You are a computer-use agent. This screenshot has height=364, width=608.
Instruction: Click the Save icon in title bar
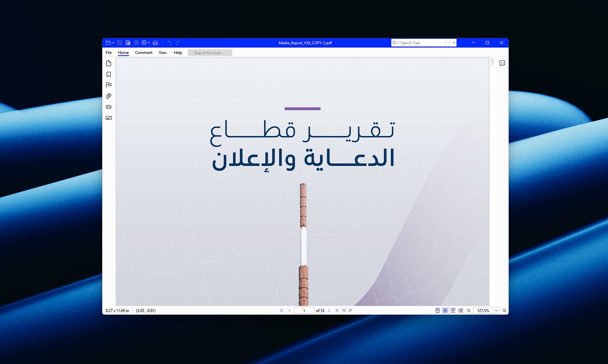pos(119,43)
